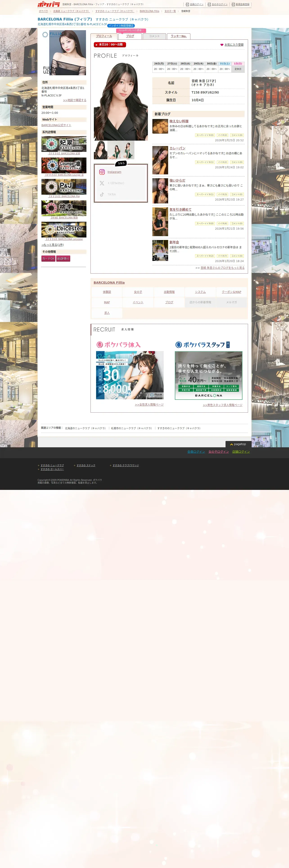Open すすきの スナック footer link
Viewport: 289px width, 868px height.
tap(86, 465)
